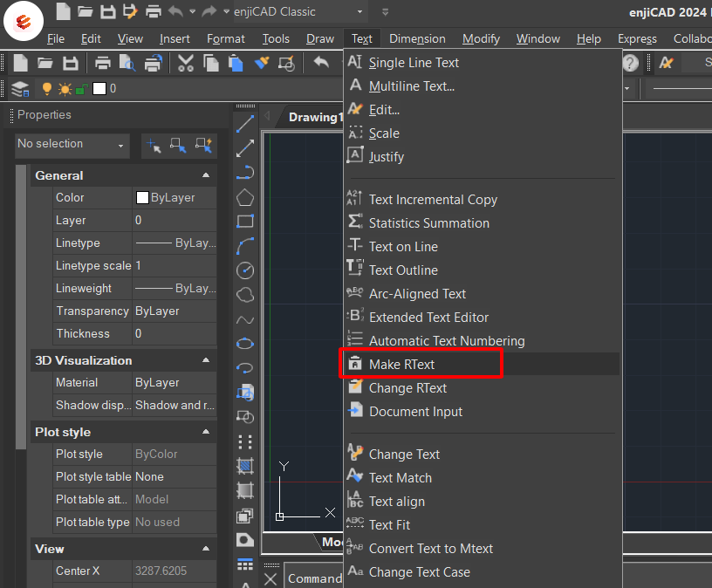Click the Linetype scale value 1
Screen dimensions: 712x588
(174, 265)
